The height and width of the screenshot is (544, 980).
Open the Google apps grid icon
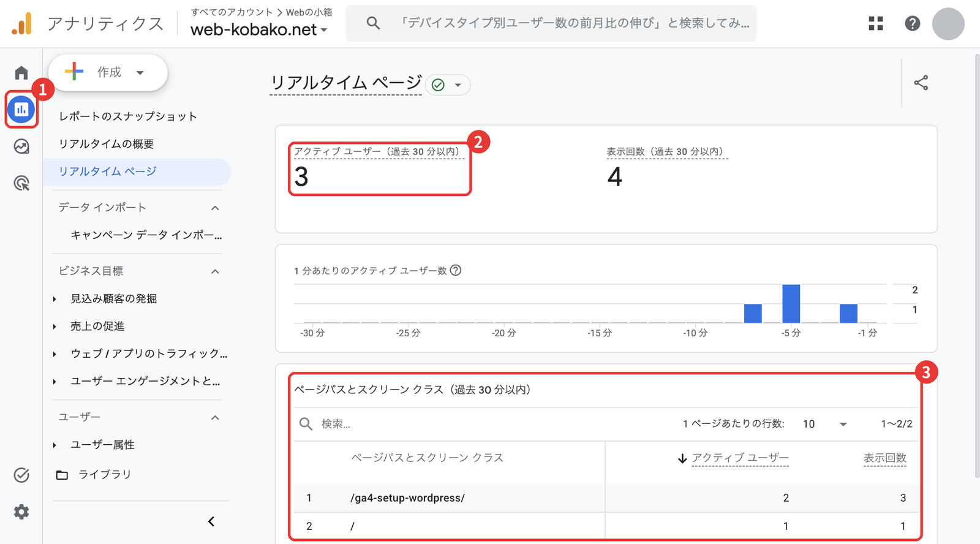point(876,23)
